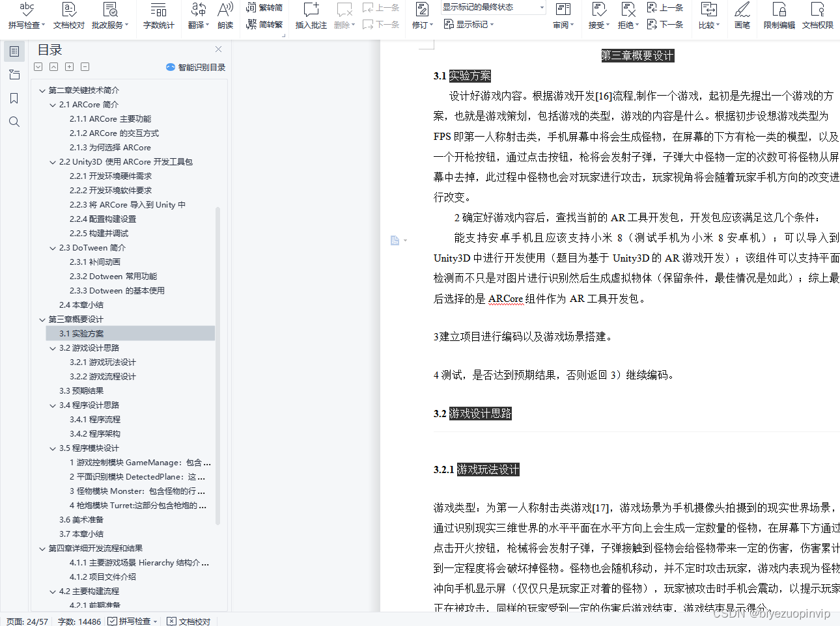Open 限制编辑 restrict editing
Screen dimensions: 840x626
pyautogui.click(x=779, y=16)
